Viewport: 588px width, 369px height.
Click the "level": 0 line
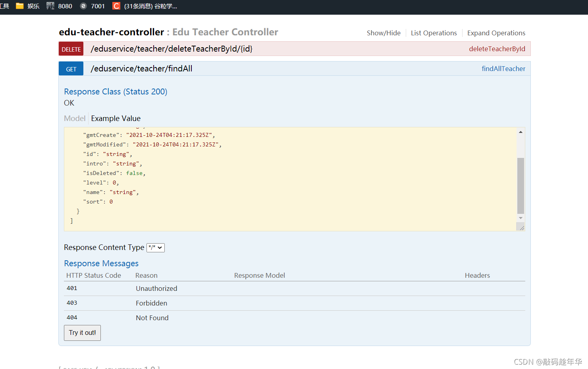pos(101,183)
